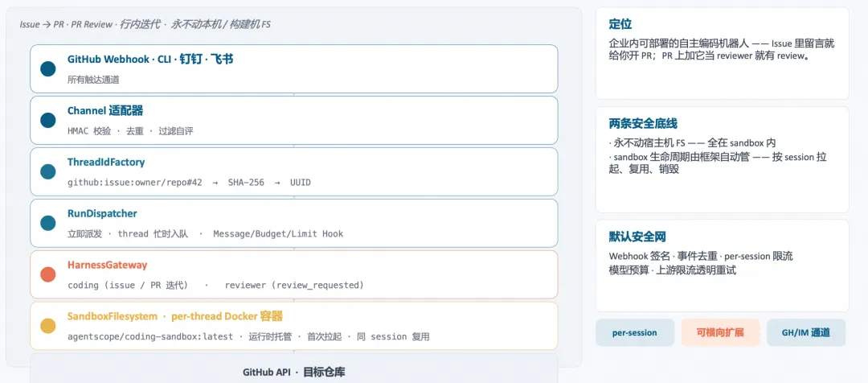
Task: Click the coding (issue / PR 迭代) line
Action: (x=216, y=286)
